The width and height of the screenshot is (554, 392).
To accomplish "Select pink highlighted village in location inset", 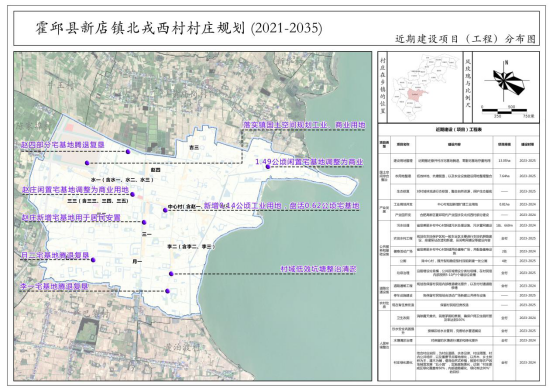I will tap(416, 95).
